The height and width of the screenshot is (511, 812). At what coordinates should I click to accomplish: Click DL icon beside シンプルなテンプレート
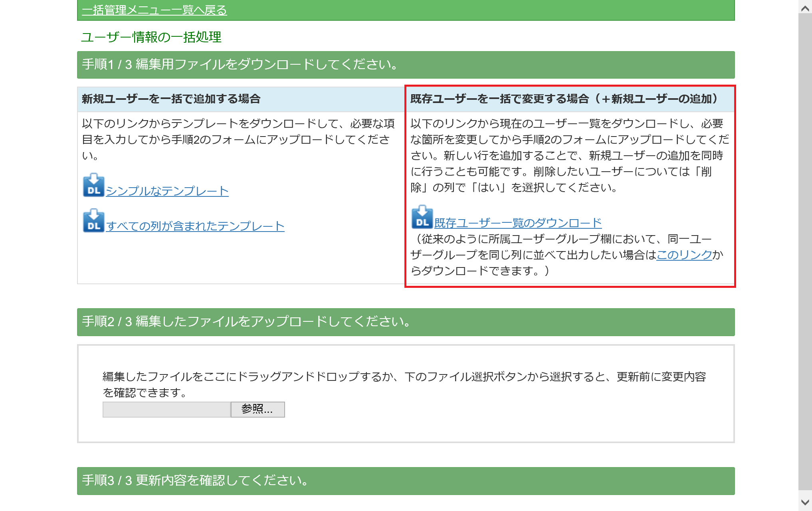[93, 185]
